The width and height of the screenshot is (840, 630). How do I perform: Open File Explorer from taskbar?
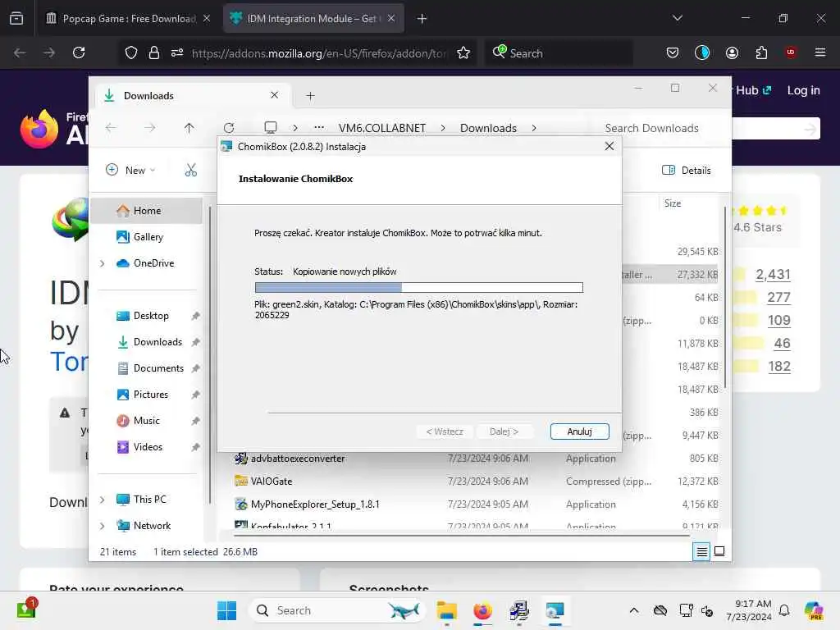(x=446, y=610)
